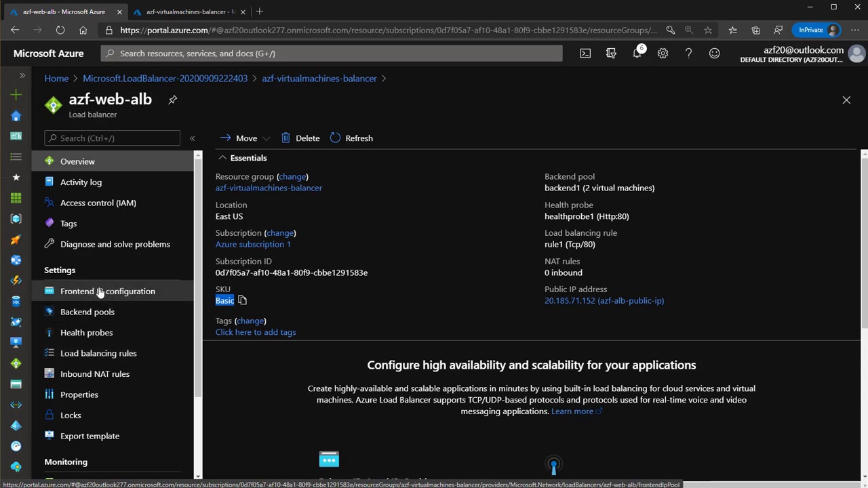
Task: Click the Refresh button in the toolbar
Action: 351,138
